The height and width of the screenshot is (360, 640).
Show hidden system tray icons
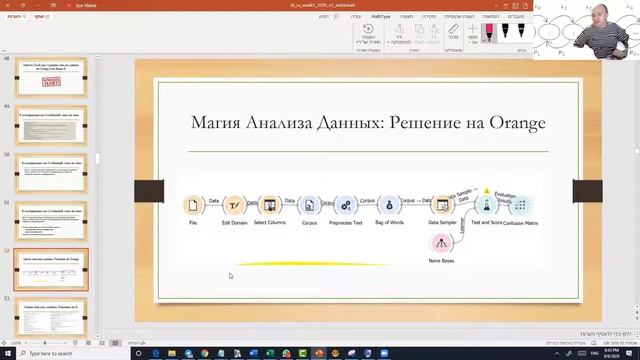557,353
